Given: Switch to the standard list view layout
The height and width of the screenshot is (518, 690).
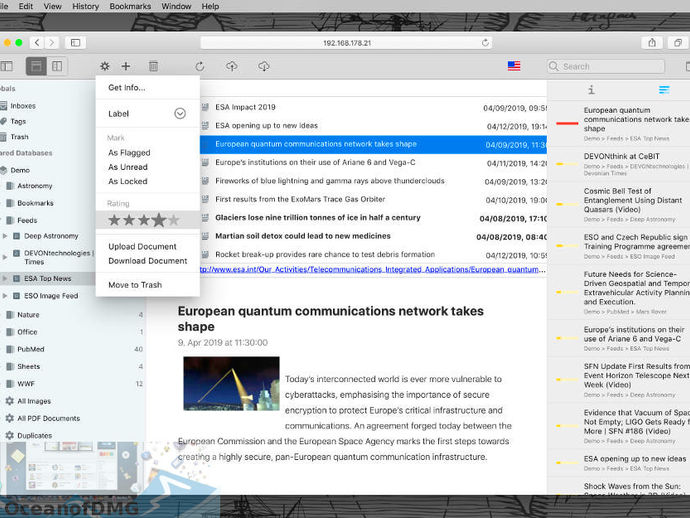Looking at the screenshot, I should 36,66.
